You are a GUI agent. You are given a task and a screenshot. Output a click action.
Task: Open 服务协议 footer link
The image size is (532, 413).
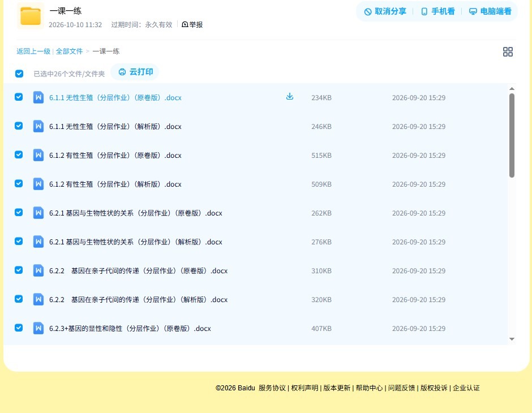coord(272,388)
